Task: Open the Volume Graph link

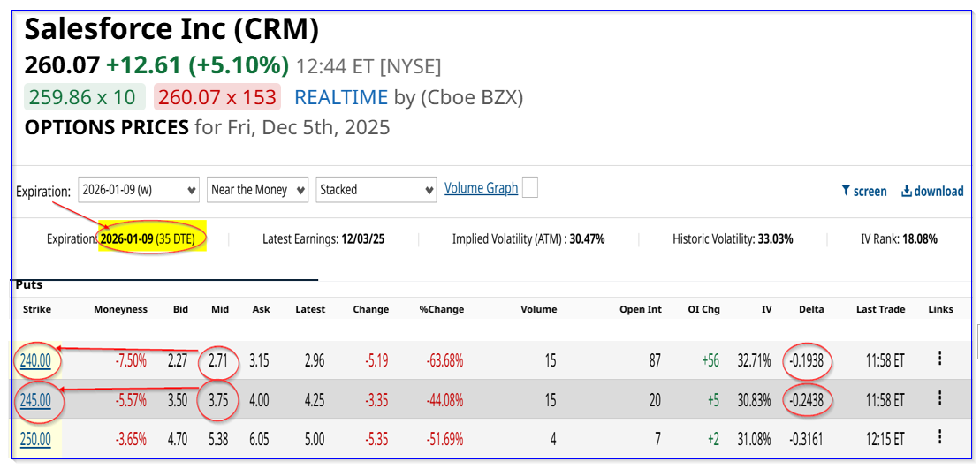Action: (481, 188)
